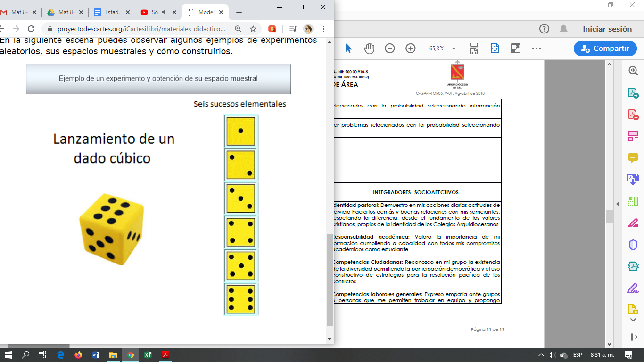Viewport: 644px width, 362px height.
Task: Open Word from the taskbar
Action: [96, 354]
